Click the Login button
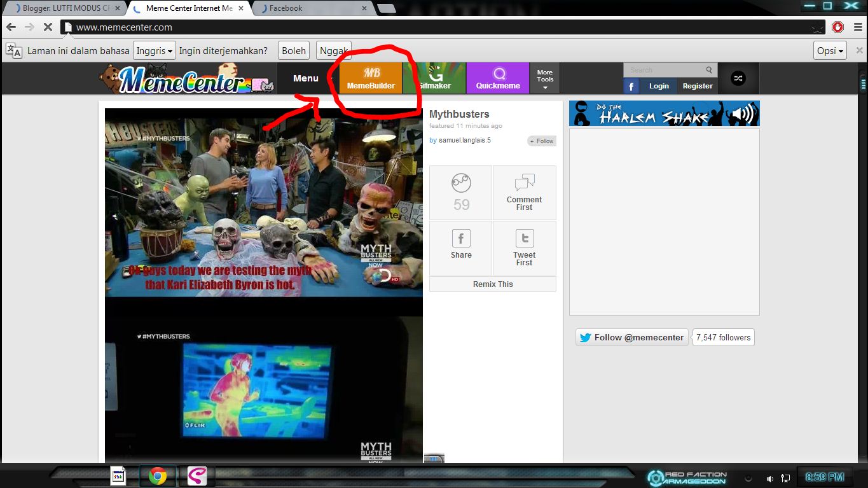The height and width of the screenshot is (488, 868). click(659, 86)
